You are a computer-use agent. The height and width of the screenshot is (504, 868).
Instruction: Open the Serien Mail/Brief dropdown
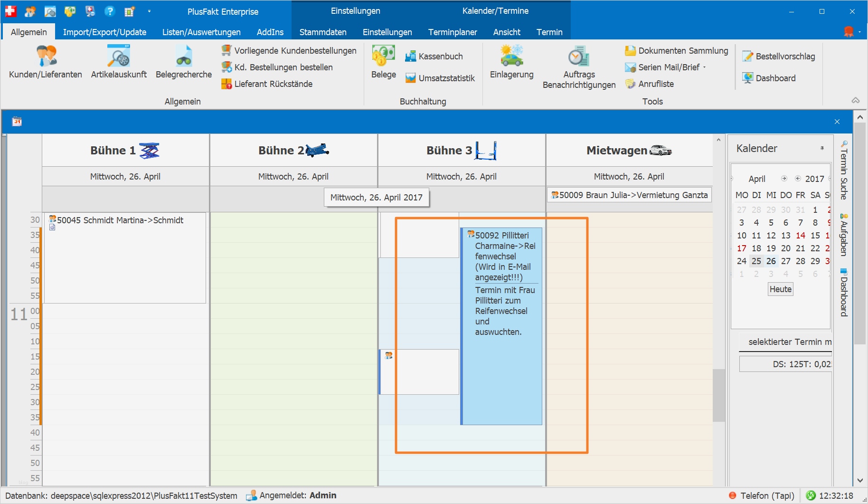pos(666,67)
